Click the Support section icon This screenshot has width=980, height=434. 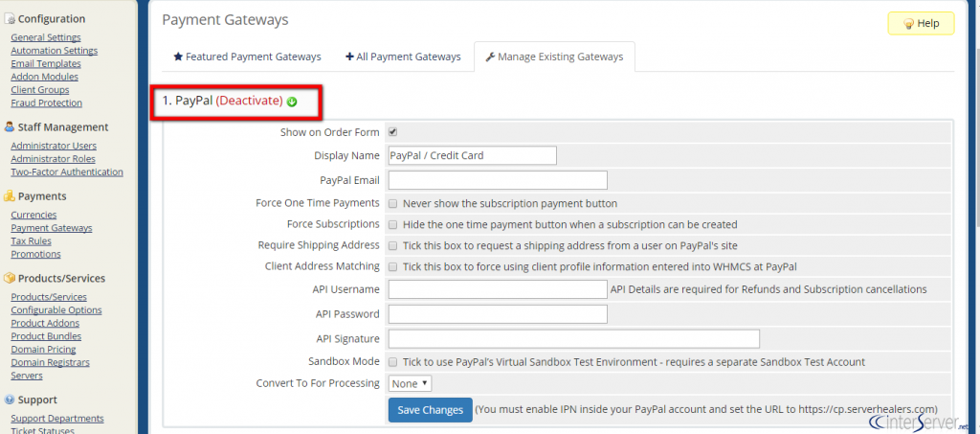pos(9,400)
